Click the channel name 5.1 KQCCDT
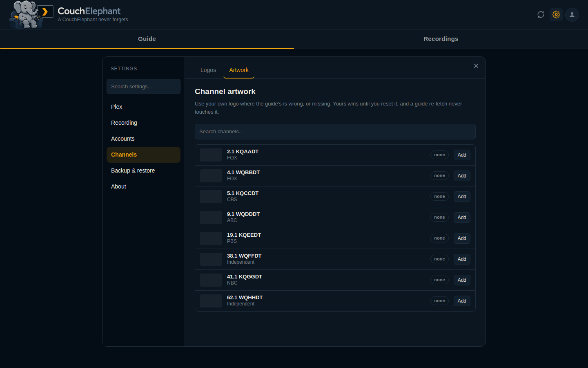588x368 pixels. (x=243, y=193)
